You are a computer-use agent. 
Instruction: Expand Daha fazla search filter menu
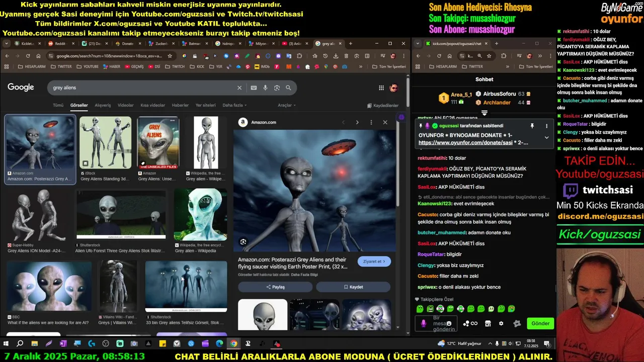[x=235, y=105]
